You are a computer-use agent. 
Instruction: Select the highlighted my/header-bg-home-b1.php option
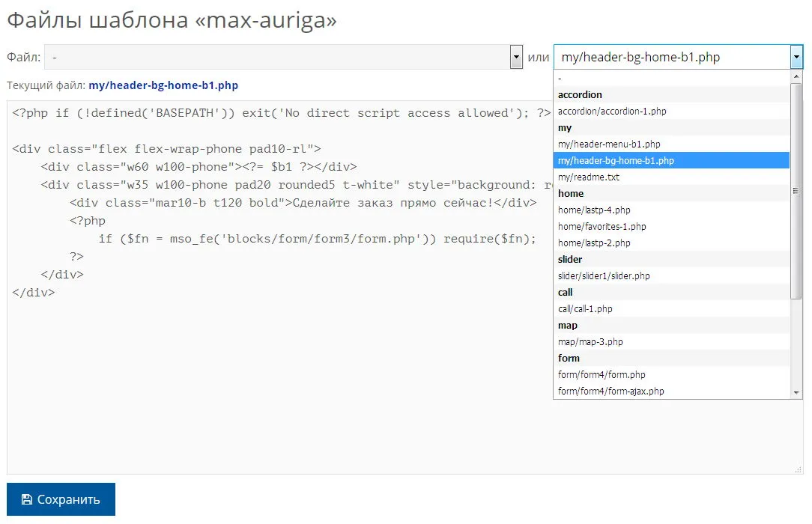pyautogui.click(x=616, y=160)
